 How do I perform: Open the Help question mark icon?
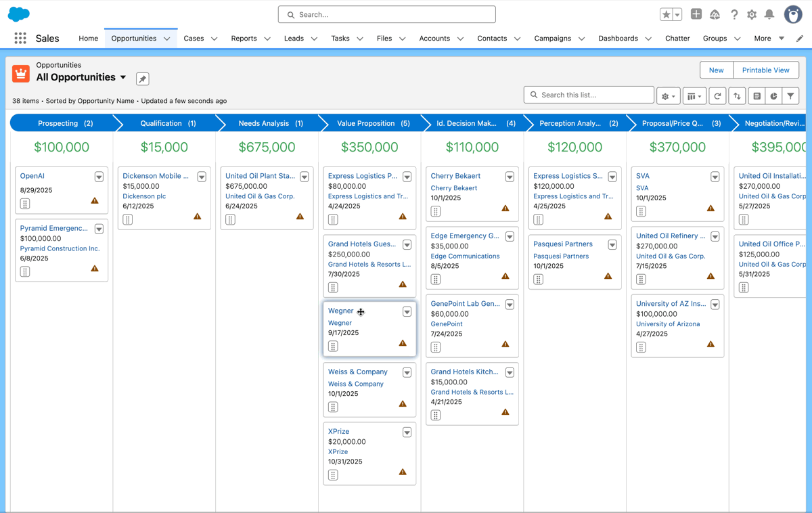(734, 14)
